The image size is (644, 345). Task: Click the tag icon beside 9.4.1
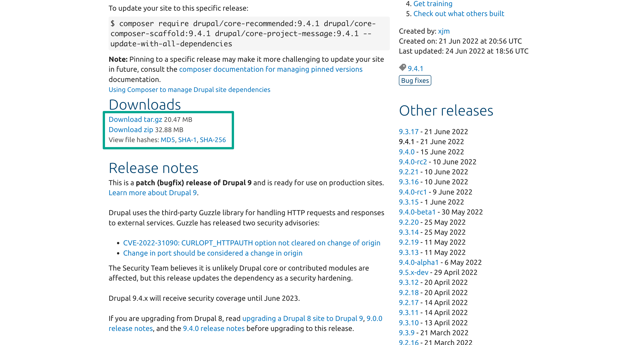(402, 67)
